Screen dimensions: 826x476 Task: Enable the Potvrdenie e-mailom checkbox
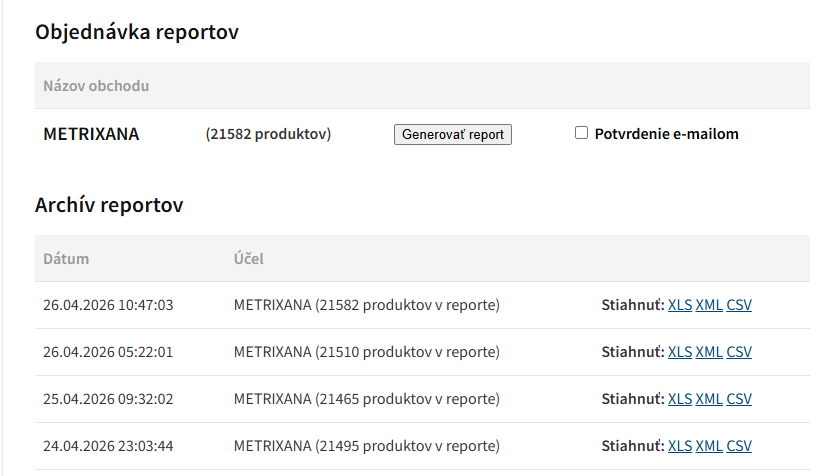(x=581, y=133)
